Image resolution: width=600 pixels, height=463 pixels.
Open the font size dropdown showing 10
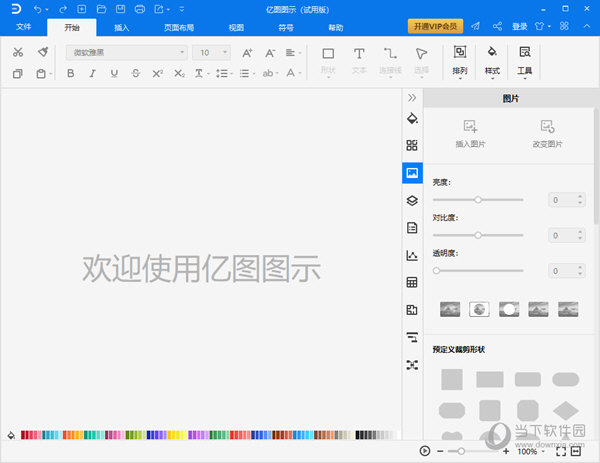(211, 52)
